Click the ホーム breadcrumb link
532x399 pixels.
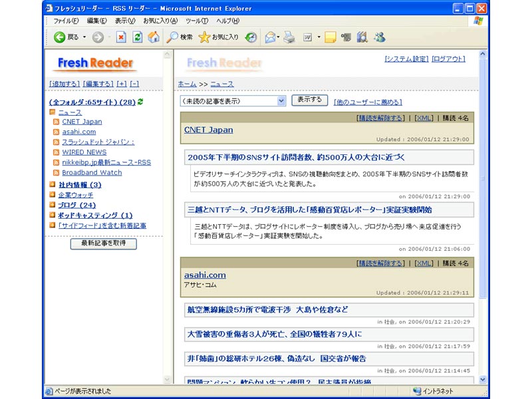(187, 84)
